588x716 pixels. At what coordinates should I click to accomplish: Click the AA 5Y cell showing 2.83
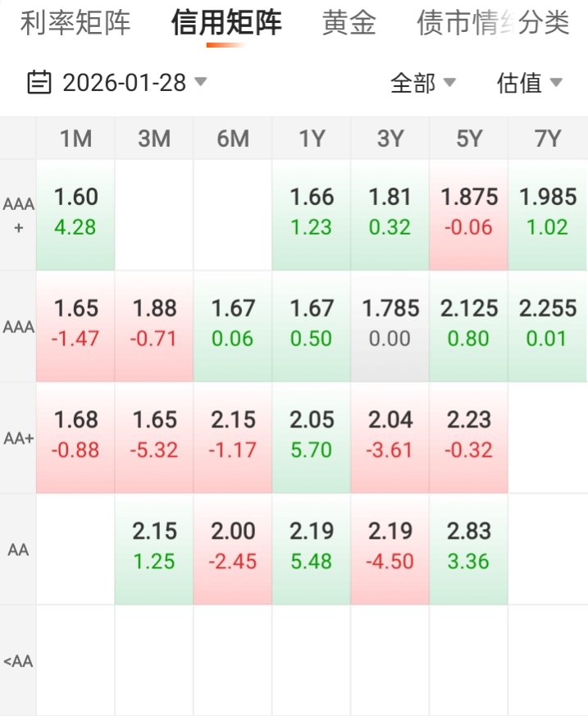click(469, 547)
